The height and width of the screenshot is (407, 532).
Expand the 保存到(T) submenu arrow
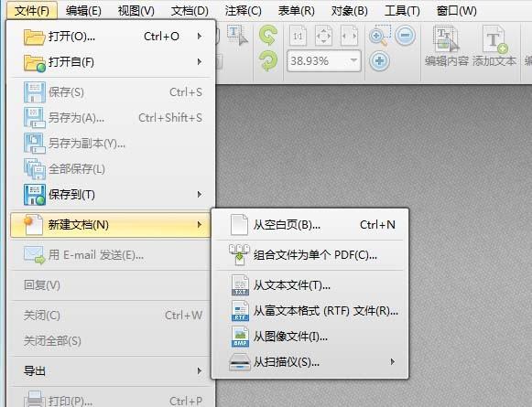point(200,194)
